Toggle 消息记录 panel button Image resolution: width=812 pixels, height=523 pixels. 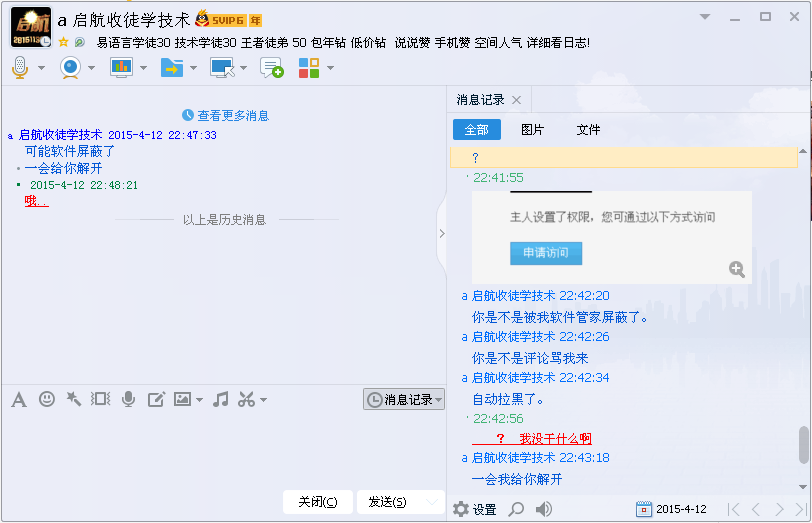click(404, 399)
